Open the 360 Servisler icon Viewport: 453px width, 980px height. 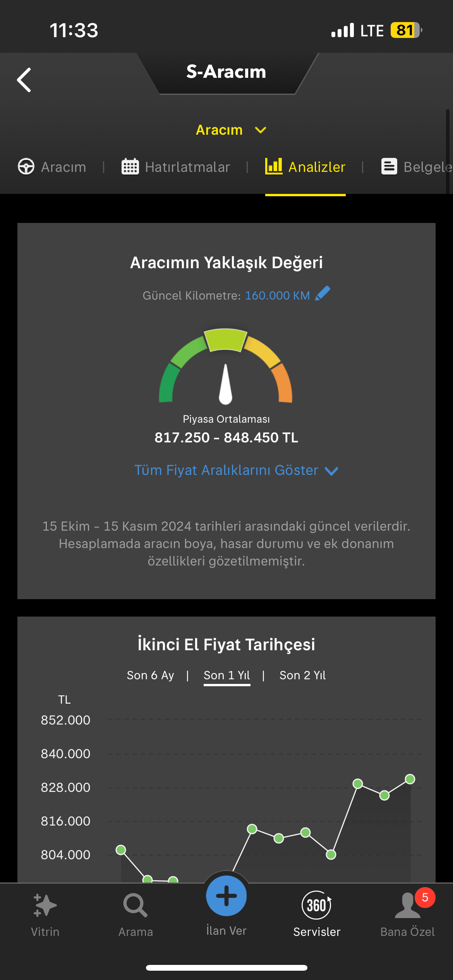click(x=317, y=905)
